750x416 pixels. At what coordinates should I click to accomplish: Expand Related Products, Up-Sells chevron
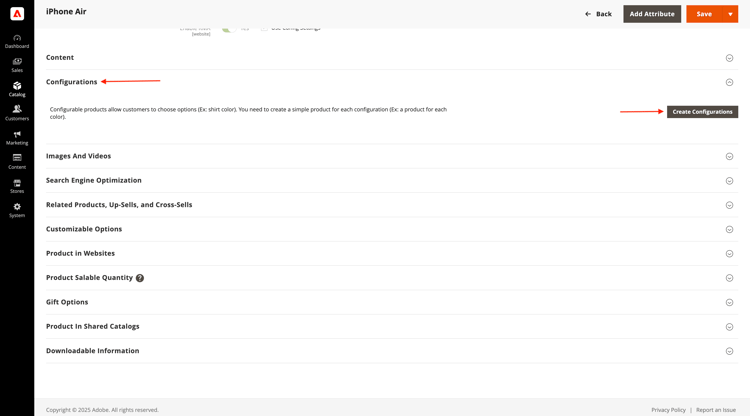click(x=729, y=205)
